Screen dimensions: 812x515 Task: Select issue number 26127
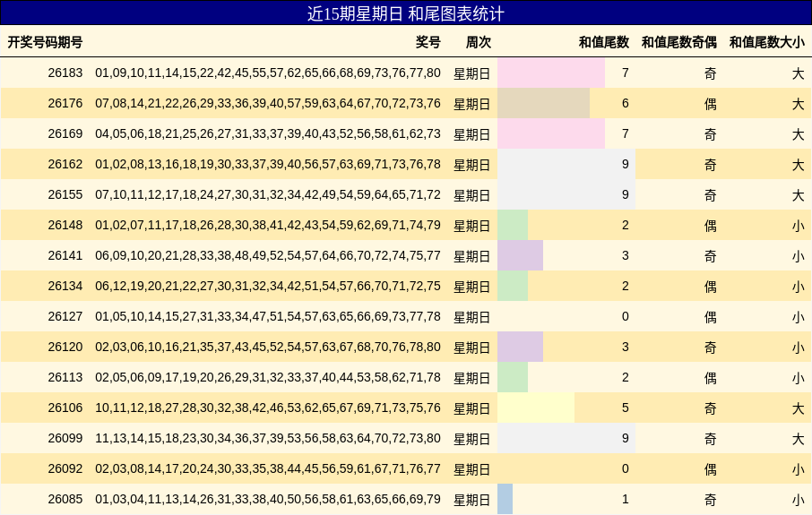coord(65,317)
